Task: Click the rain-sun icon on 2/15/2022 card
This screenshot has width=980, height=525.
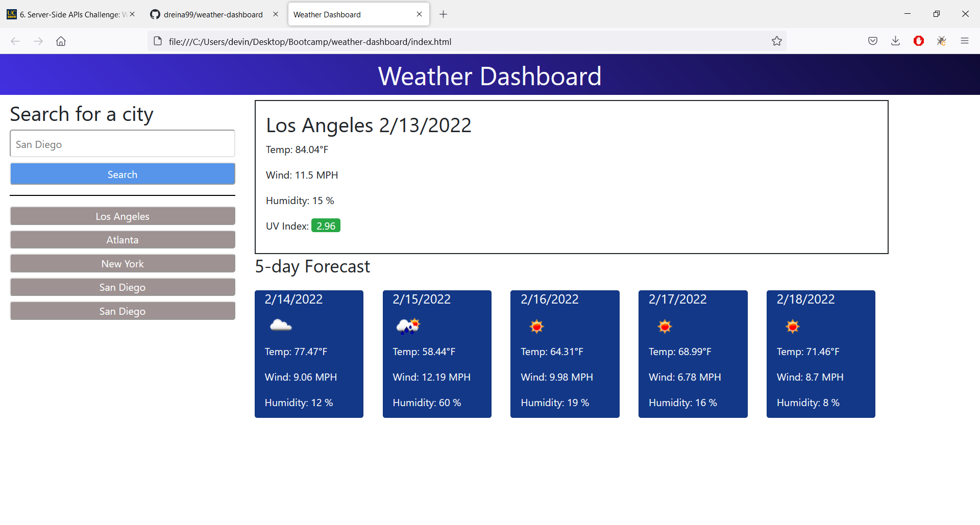Action: click(x=408, y=326)
